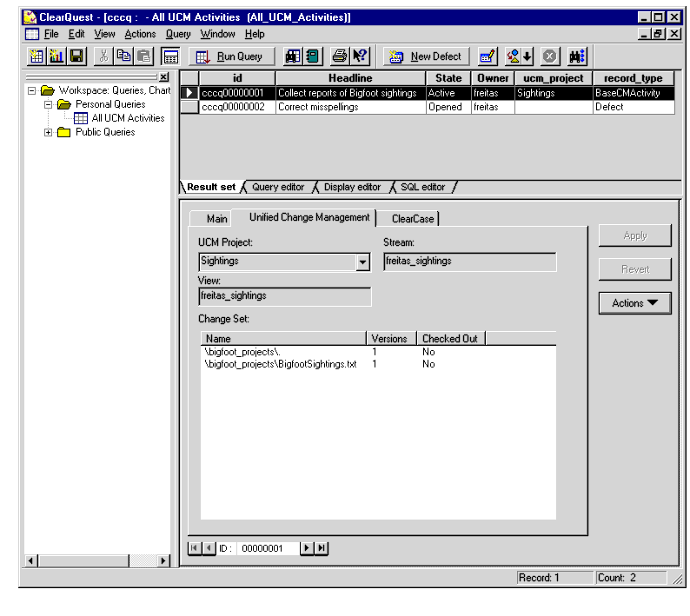The image size is (690, 616).
Task: Click the Copy toolbar icon
Action: click(x=124, y=56)
